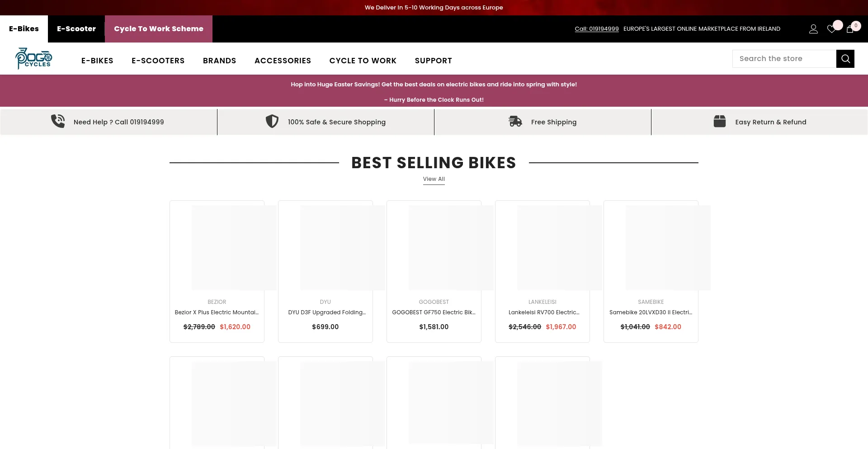Click the return and refund box icon

pos(720,121)
